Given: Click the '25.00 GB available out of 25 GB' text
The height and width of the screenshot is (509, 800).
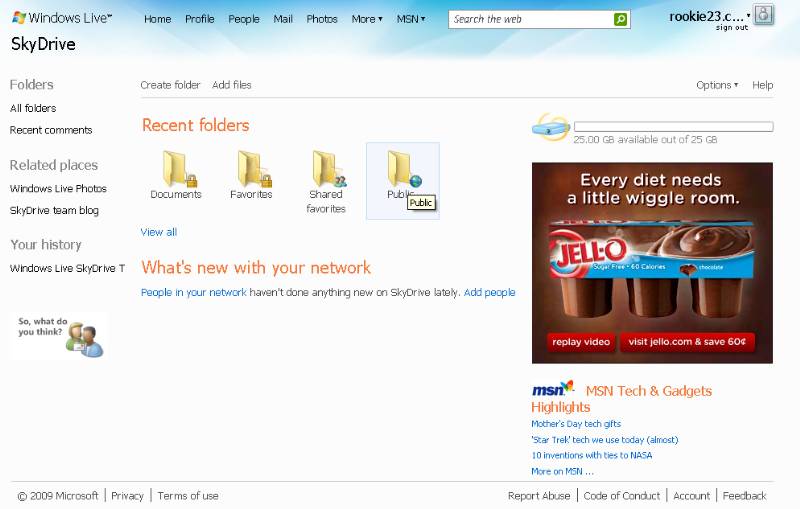Looking at the screenshot, I should 645,140.
